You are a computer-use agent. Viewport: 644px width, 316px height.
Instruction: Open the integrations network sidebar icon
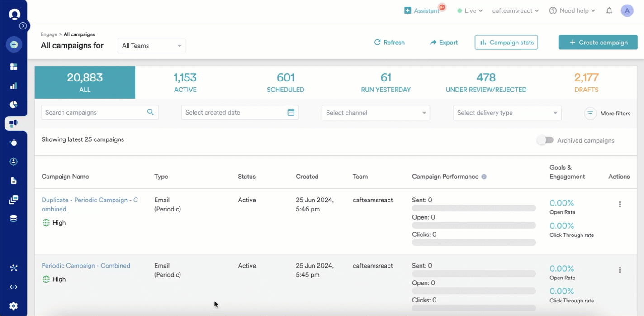14,268
